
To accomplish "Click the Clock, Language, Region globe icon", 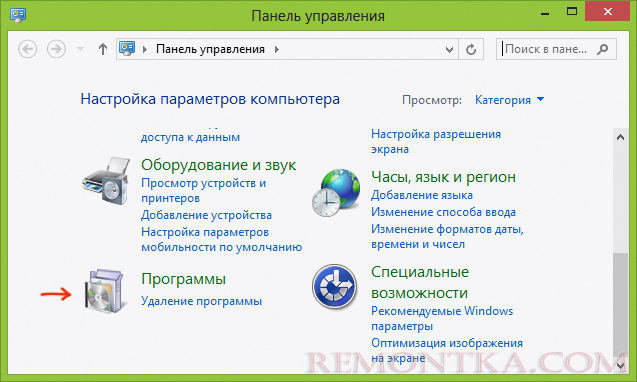I will 336,193.
